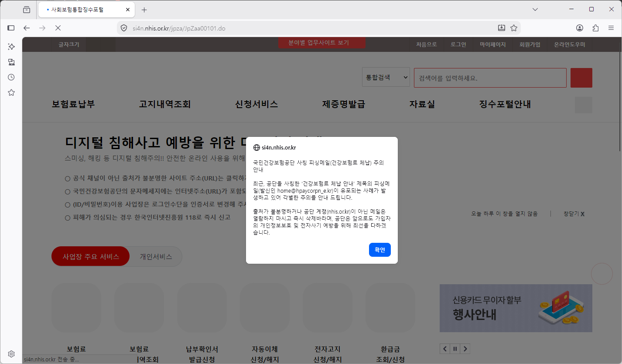Open the Firefox sidebar toggle icon
This screenshot has height=364, width=622.
coord(11,28)
